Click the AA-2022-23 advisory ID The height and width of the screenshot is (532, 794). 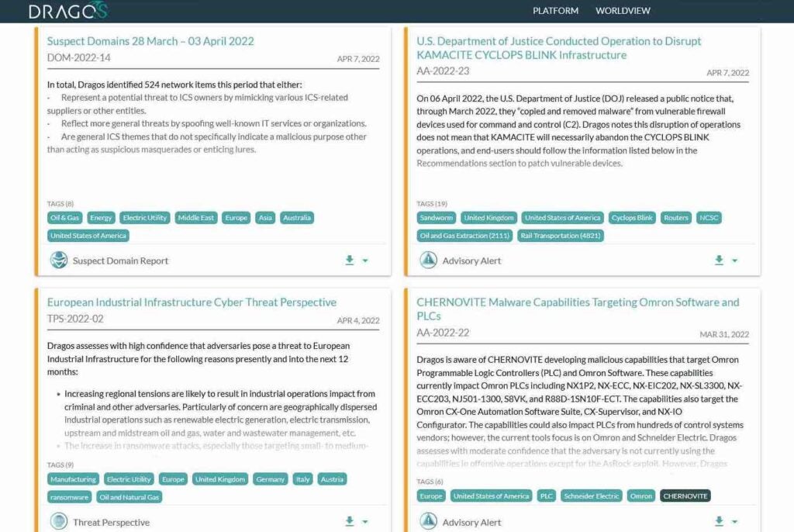click(x=443, y=71)
